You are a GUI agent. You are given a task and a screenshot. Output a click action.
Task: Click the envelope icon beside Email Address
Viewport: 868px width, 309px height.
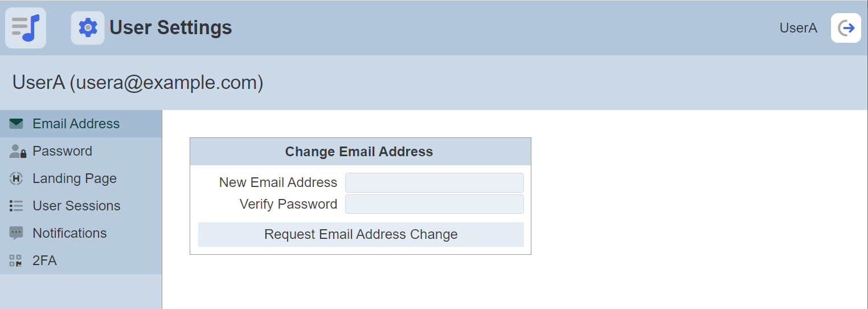16,124
